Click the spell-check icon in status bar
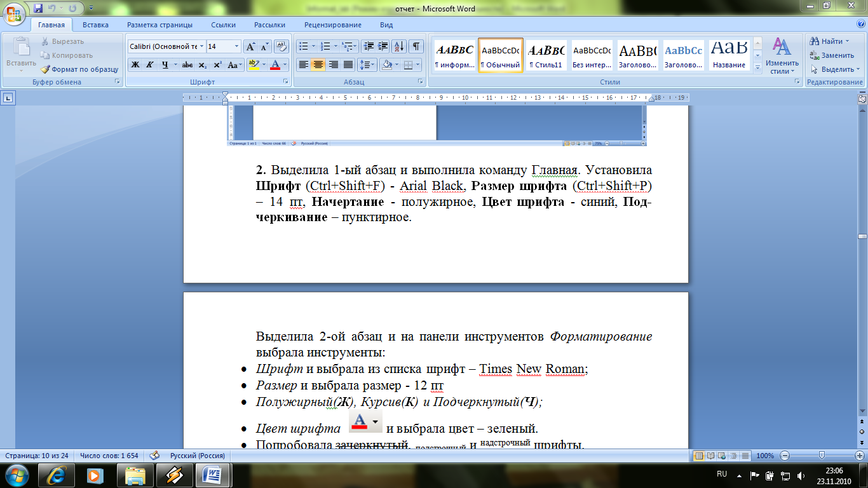The height and width of the screenshot is (488, 868). tap(154, 456)
